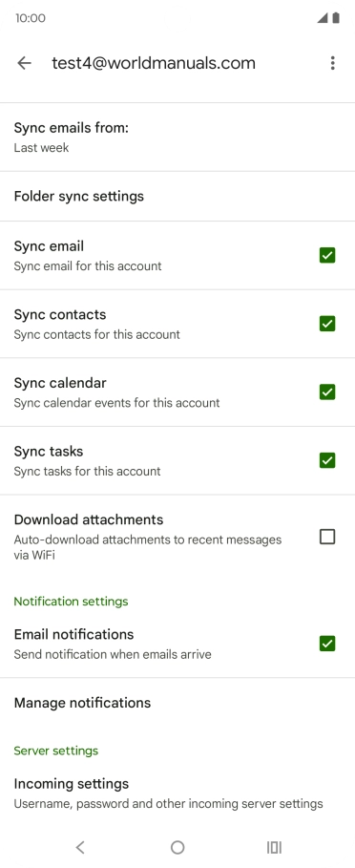This screenshot has width=355, height=868.
Task: Open the recent apps navigation button
Action: [274, 847]
